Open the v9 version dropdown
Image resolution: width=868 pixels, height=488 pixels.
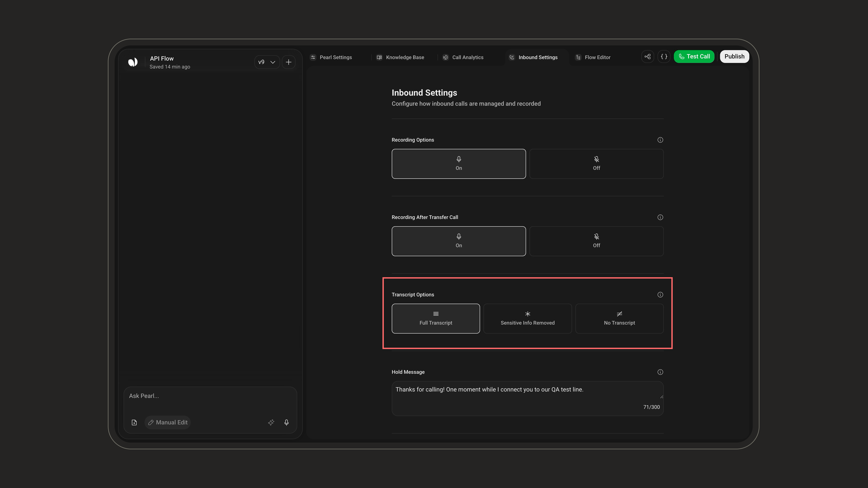(267, 62)
